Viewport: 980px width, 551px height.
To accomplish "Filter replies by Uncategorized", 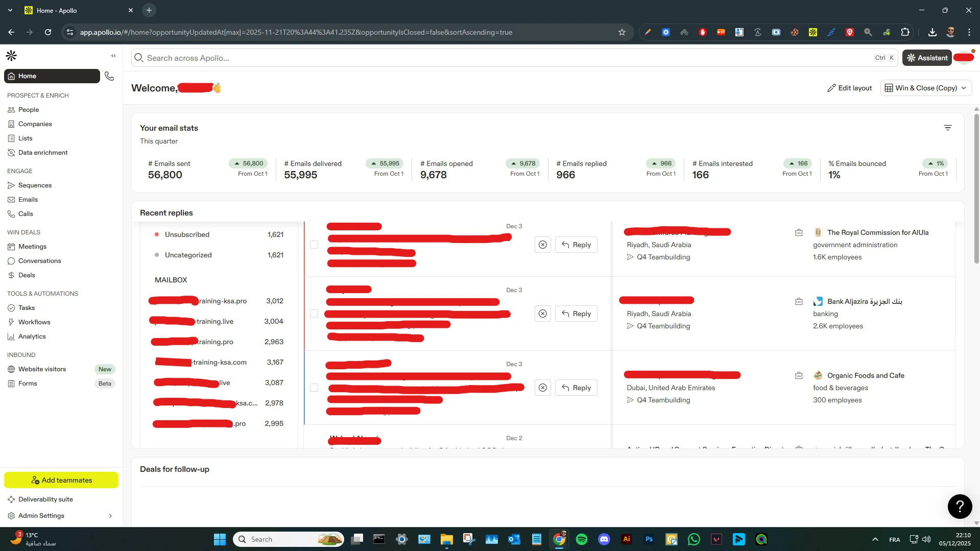I will tap(219, 255).
